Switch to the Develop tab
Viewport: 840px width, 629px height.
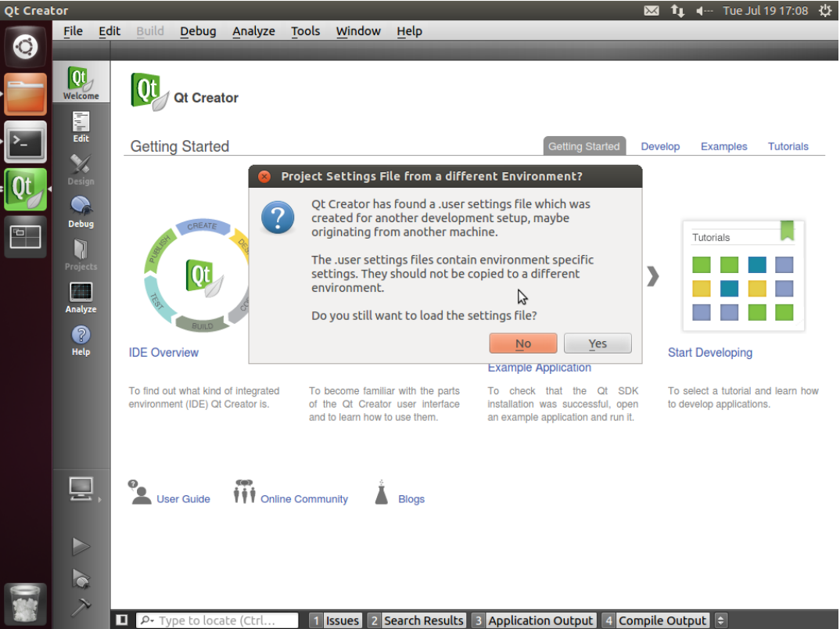pyautogui.click(x=660, y=146)
